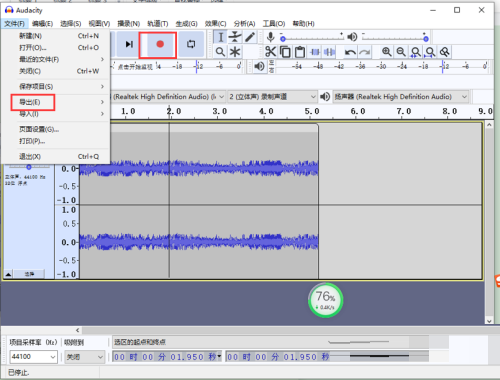Click the Cut scissors icon
This screenshot has height=380, width=500.
click(x=270, y=52)
